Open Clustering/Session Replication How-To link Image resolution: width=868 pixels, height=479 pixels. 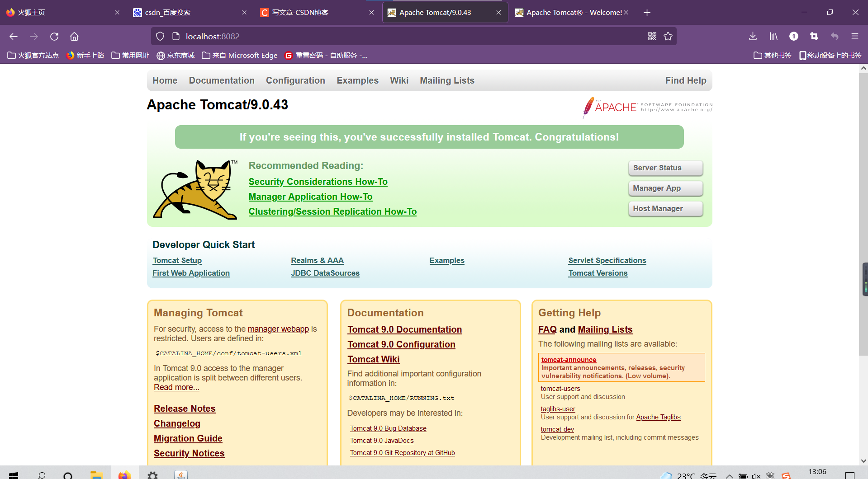332,211
